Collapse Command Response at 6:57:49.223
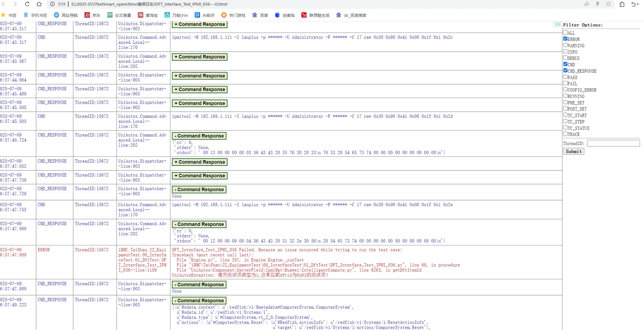This screenshot has width=644, height=330. click(x=199, y=300)
